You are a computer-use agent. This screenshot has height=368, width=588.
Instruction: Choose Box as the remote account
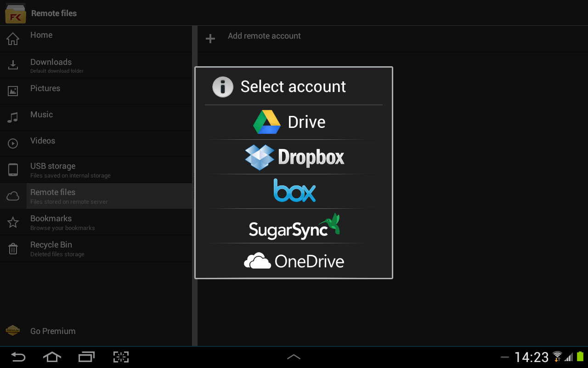point(294,191)
